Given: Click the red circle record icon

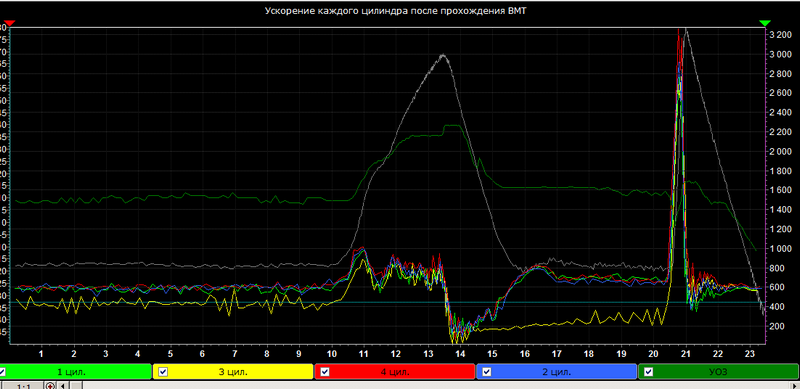Looking at the screenshot, I should coord(50,386).
